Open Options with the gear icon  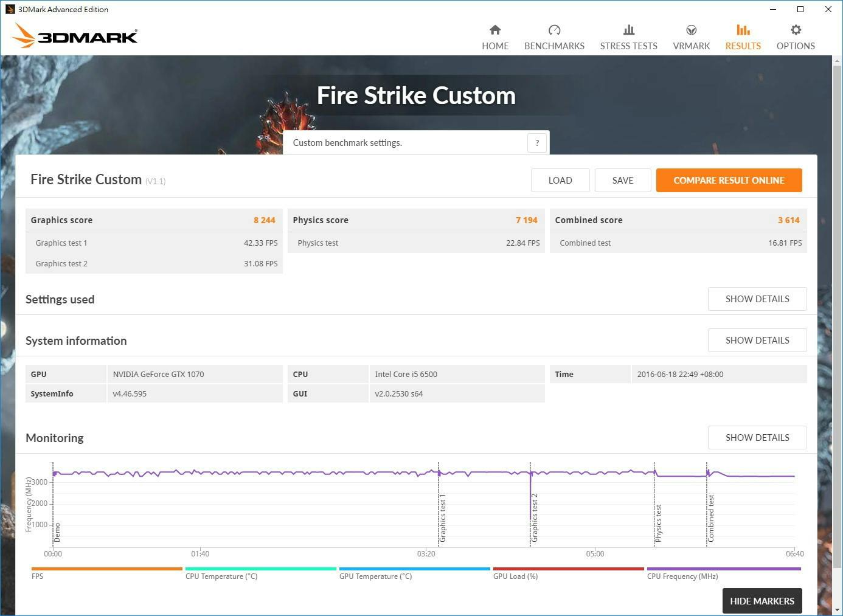(x=796, y=30)
